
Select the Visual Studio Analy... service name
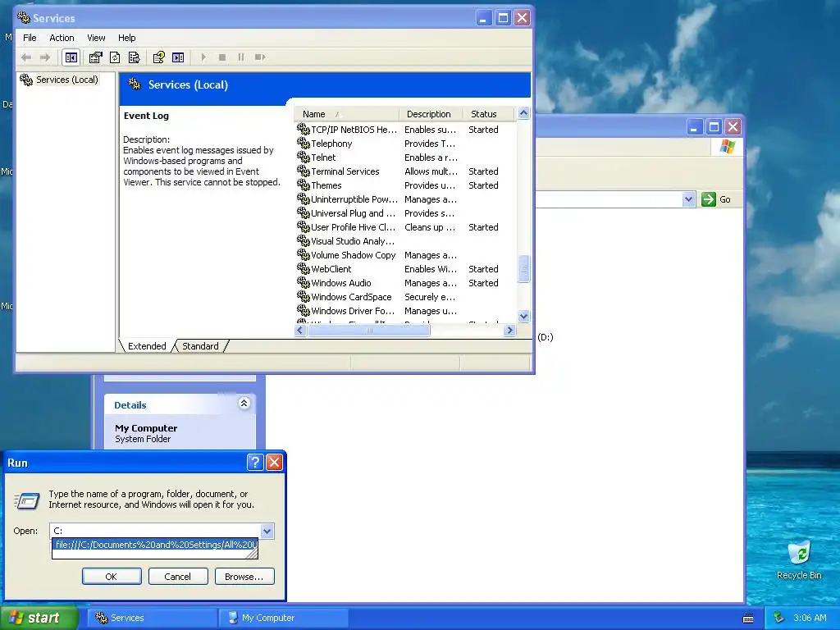(x=353, y=241)
